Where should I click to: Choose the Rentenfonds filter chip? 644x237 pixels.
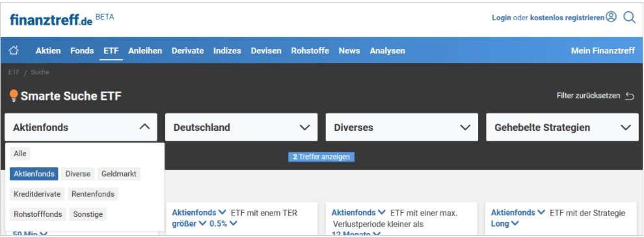click(x=93, y=194)
